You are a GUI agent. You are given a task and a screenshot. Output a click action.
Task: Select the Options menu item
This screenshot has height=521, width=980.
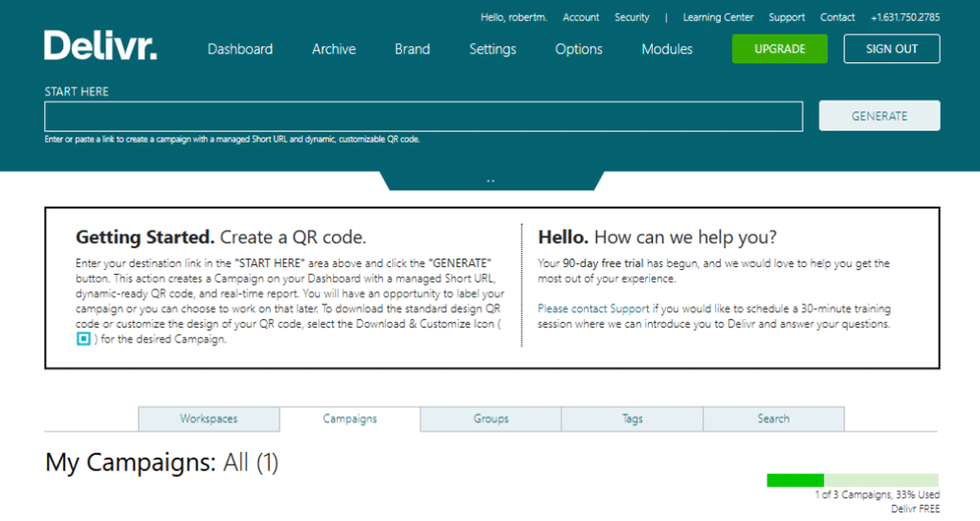[x=579, y=49]
